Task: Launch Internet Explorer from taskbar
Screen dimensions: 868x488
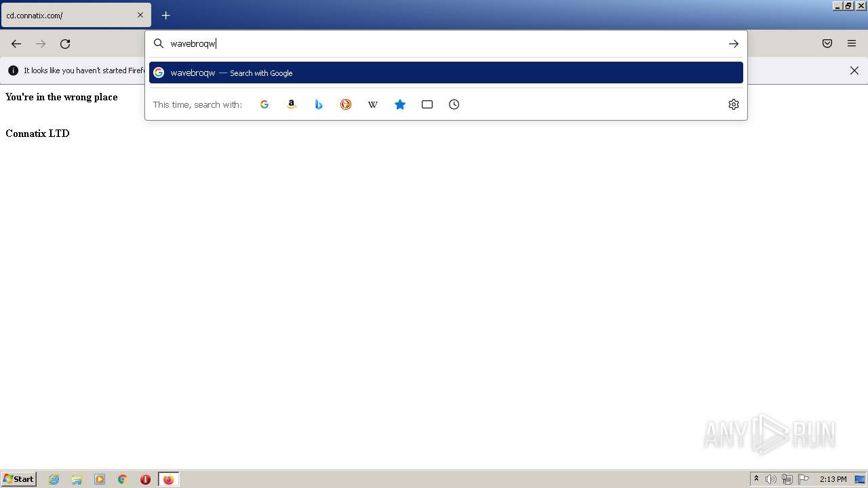Action: click(x=54, y=479)
